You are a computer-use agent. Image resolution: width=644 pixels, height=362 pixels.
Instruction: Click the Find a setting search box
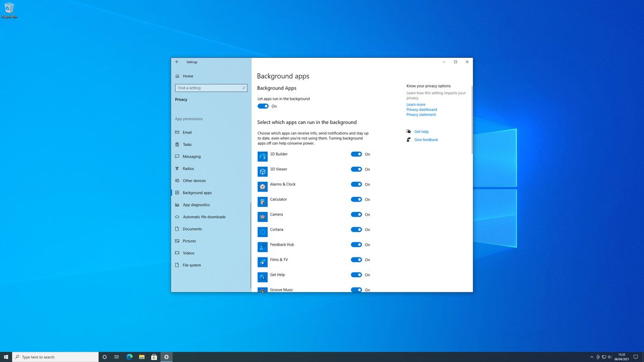pos(211,87)
